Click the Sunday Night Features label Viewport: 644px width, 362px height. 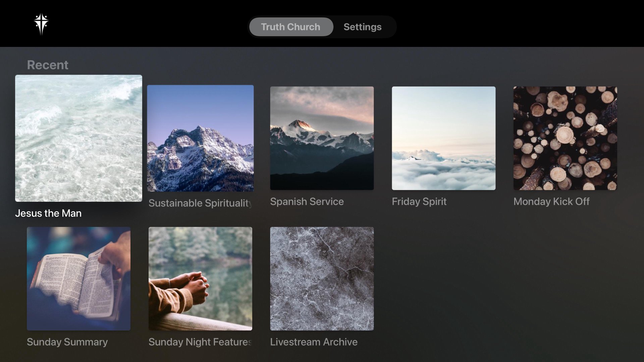click(x=200, y=342)
